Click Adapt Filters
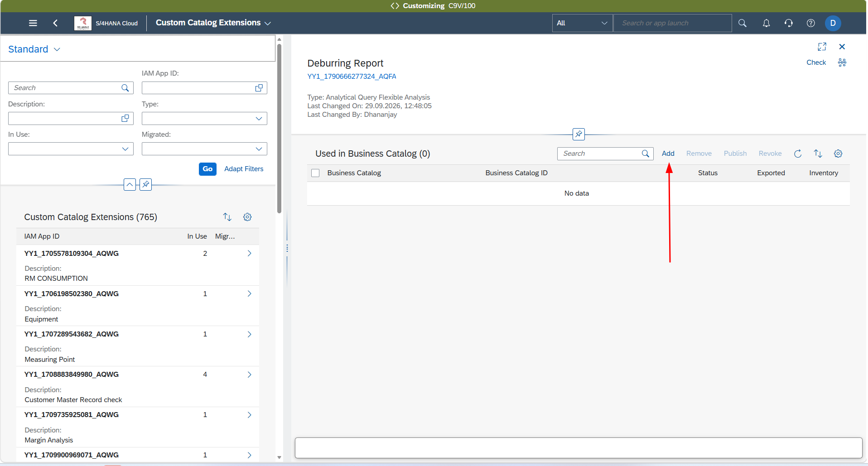Viewport: 868px width, 466px height. coord(244,169)
